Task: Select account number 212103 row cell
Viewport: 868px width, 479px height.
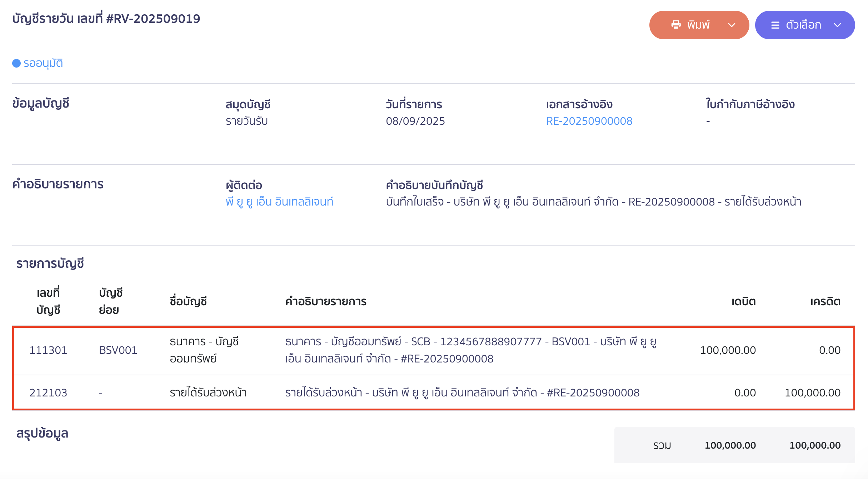Action: (x=48, y=393)
